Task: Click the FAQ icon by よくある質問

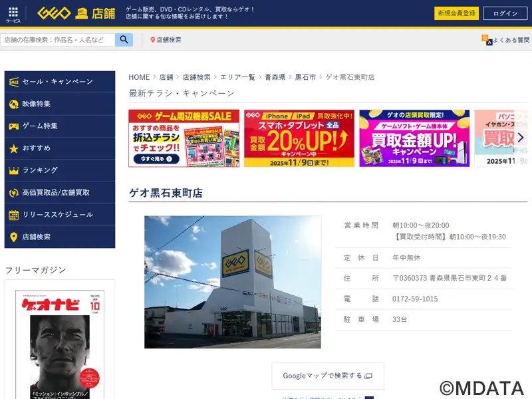Action: [x=487, y=40]
